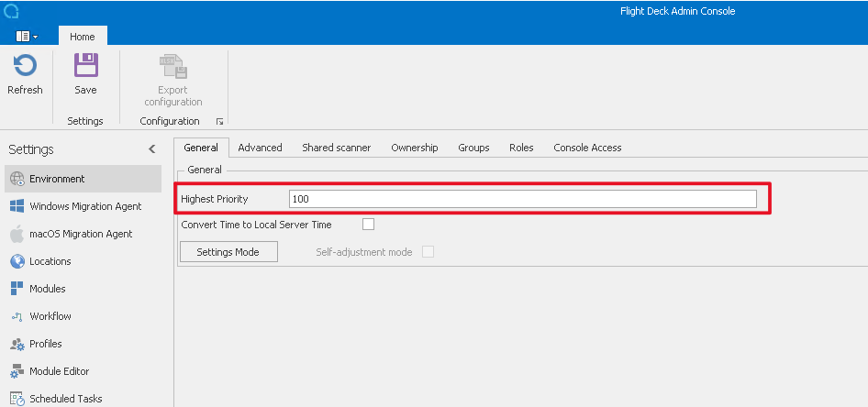Open Windows Migration Agent settings
Screen dimensions: 868x407
pos(83,206)
